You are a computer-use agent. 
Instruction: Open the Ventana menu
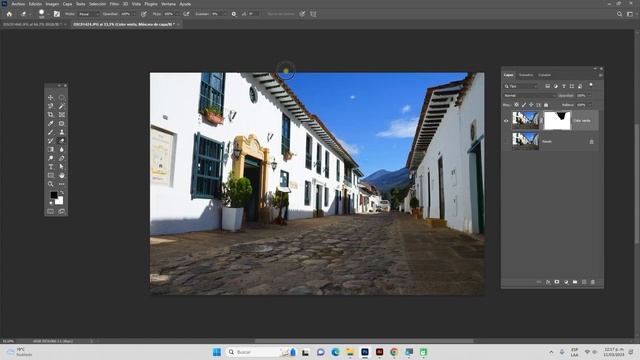tap(168, 4)
